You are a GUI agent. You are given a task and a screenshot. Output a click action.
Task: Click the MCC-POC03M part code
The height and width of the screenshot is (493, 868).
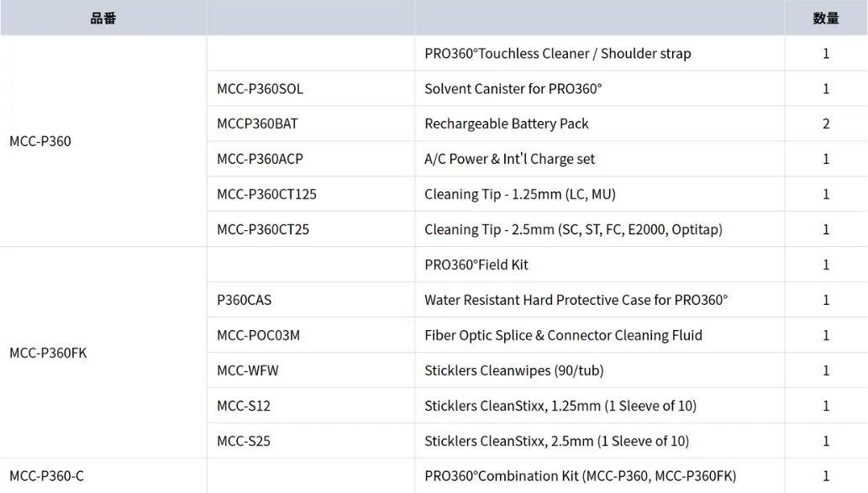point(258,335)
